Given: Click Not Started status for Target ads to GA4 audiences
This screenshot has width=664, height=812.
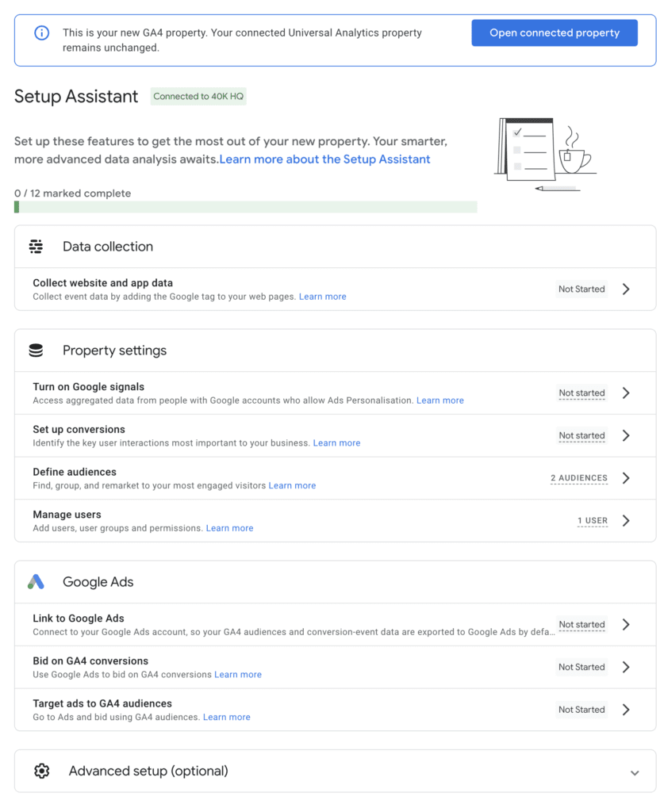Looking at the screenshot, I should [581, 710].
